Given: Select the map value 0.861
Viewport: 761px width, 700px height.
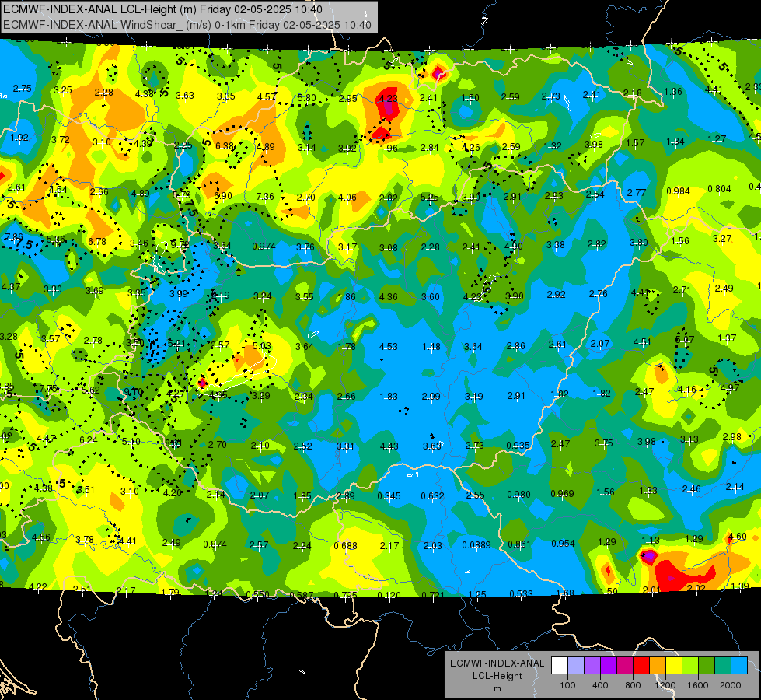Looking at the screenshot, I should point(519,544).
